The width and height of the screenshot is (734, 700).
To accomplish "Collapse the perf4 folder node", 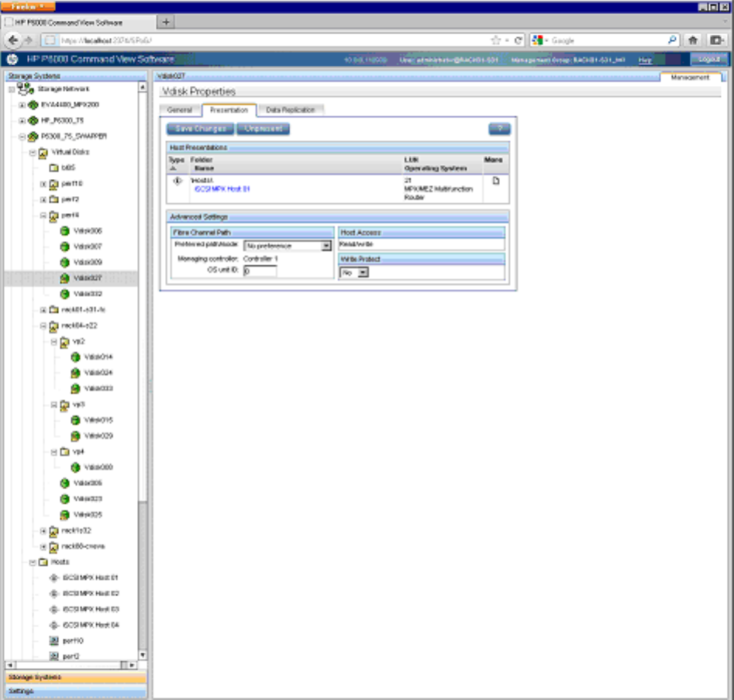I will 43,216.
